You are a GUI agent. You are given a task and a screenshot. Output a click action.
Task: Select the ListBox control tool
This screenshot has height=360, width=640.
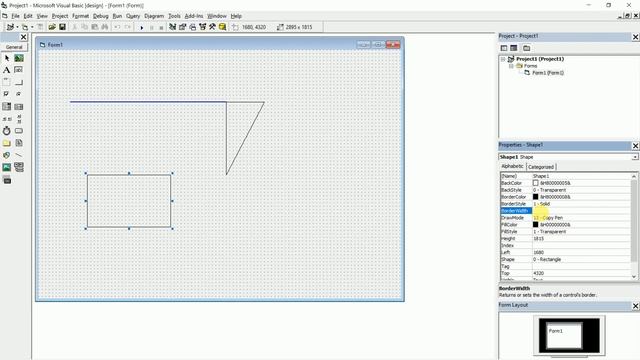pos(19,107)
